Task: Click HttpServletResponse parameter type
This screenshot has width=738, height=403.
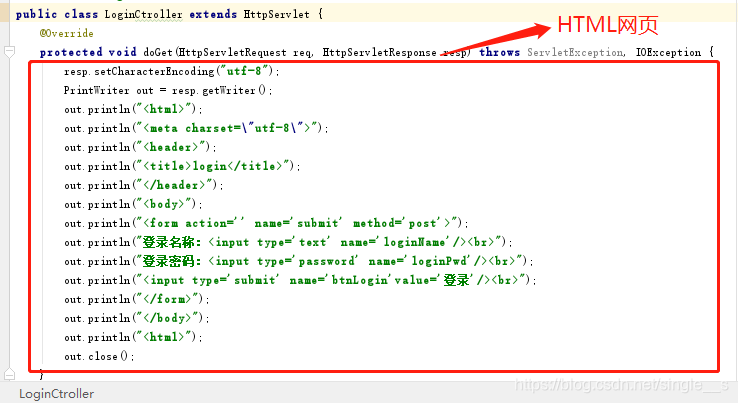Action: (x=379, y=52)
